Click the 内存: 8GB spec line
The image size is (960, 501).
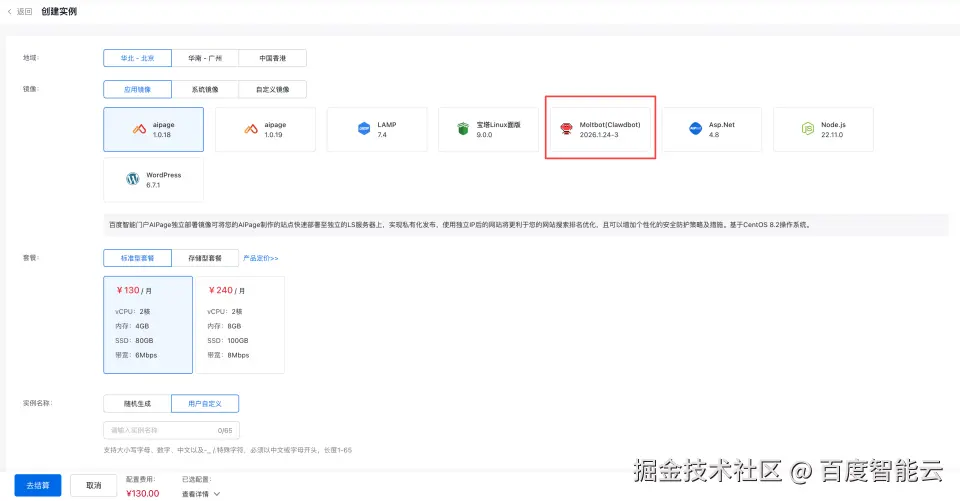[x=224, y=326]
